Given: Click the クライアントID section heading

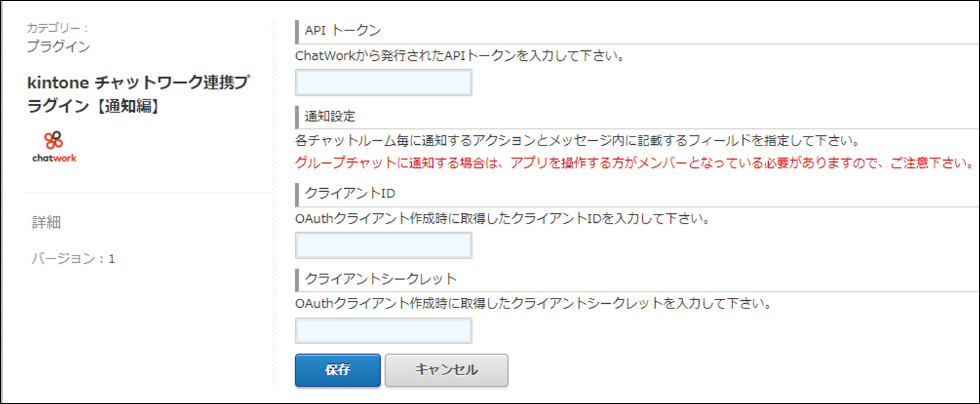Looking at the screenshot, I should pos(350,193).
